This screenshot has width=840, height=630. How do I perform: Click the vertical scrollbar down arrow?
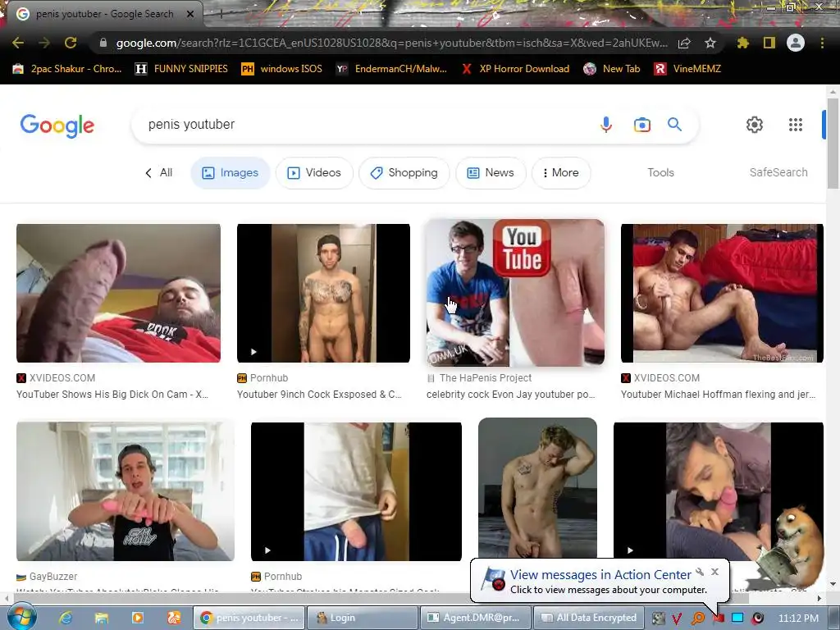[833, 584]
